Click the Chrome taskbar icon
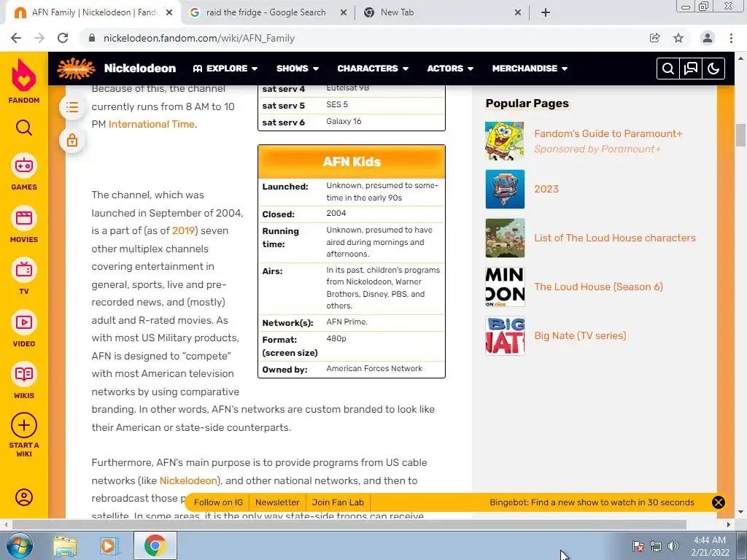This screenshot has height=560, width=747. point(155,546)
